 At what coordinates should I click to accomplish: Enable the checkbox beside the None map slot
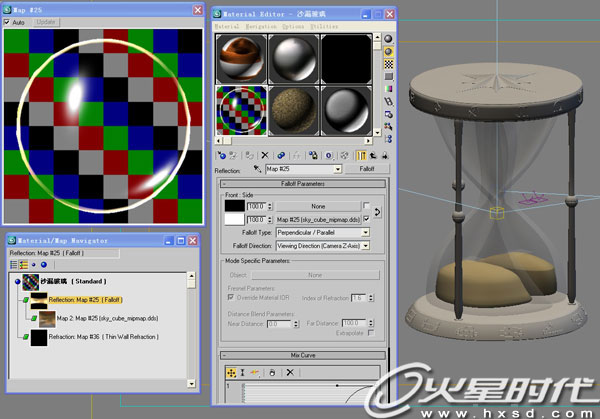pos(366,204)
